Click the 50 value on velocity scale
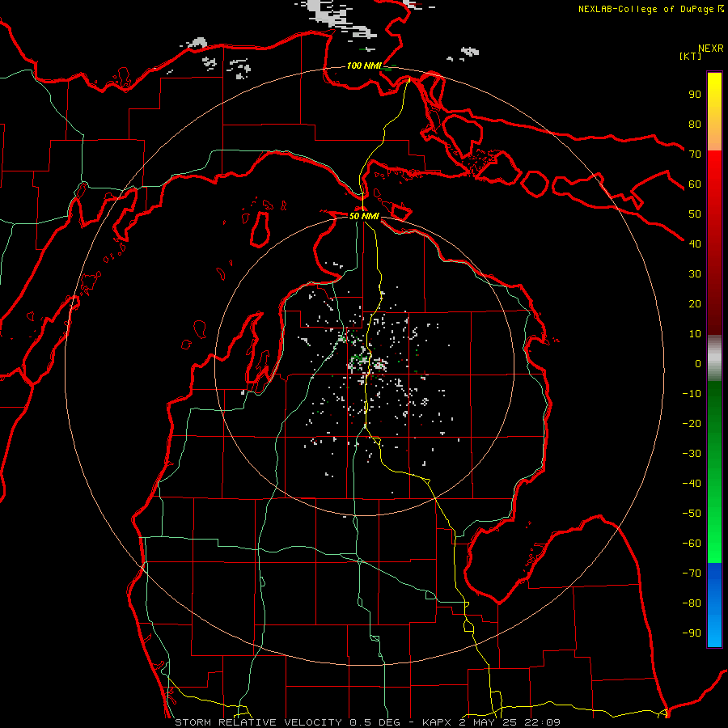728x728 pixels. coord(695,214)
